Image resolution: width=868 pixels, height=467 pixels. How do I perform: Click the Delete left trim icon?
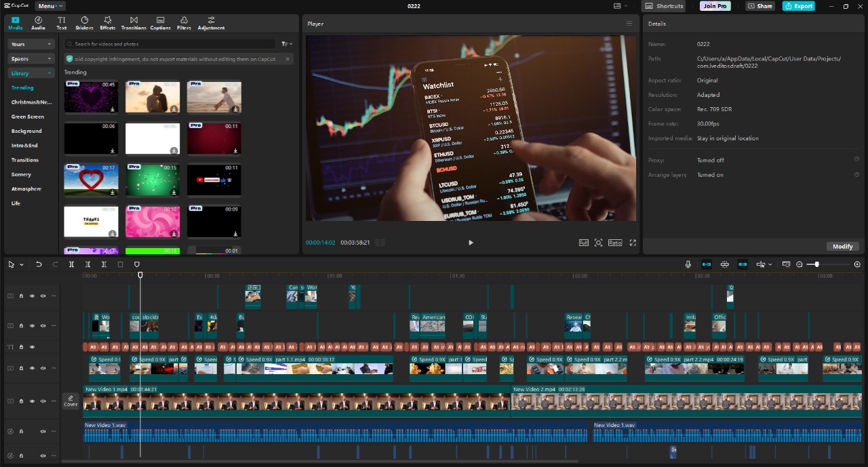87,264
